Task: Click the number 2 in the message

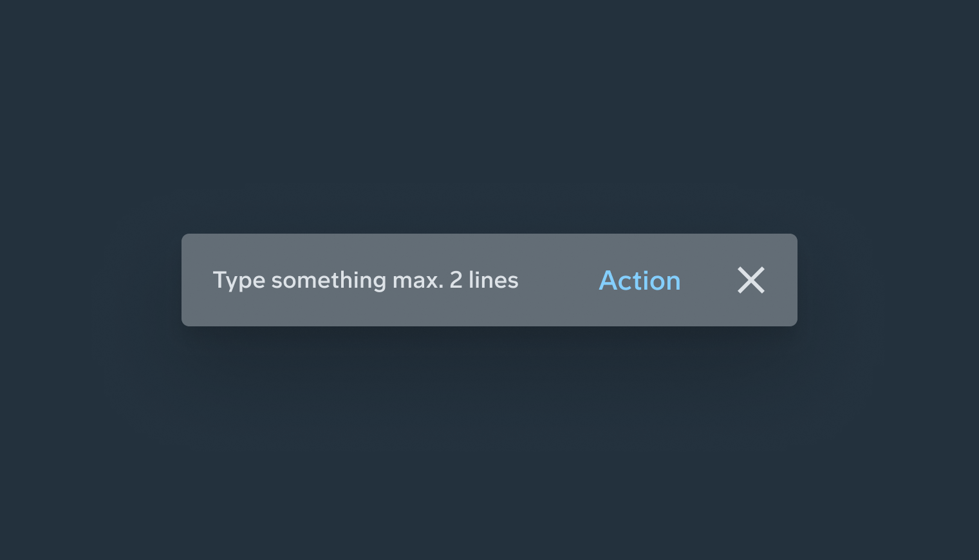Action: pos(456,280)
